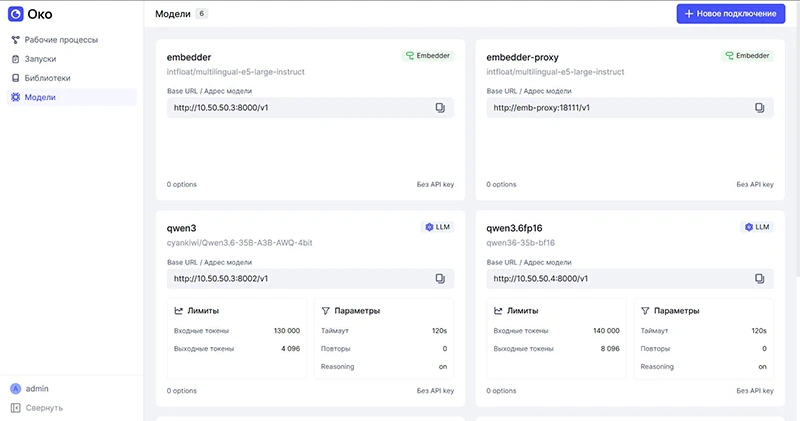Click the embedder-proxy card title
Viewport: 800px width, 421px height.
coord(522,57)
